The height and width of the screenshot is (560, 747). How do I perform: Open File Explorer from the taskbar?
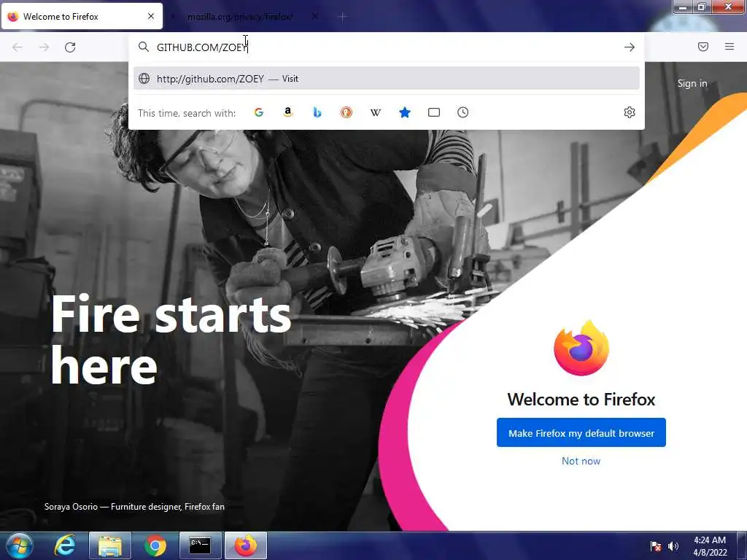(109, 545)
